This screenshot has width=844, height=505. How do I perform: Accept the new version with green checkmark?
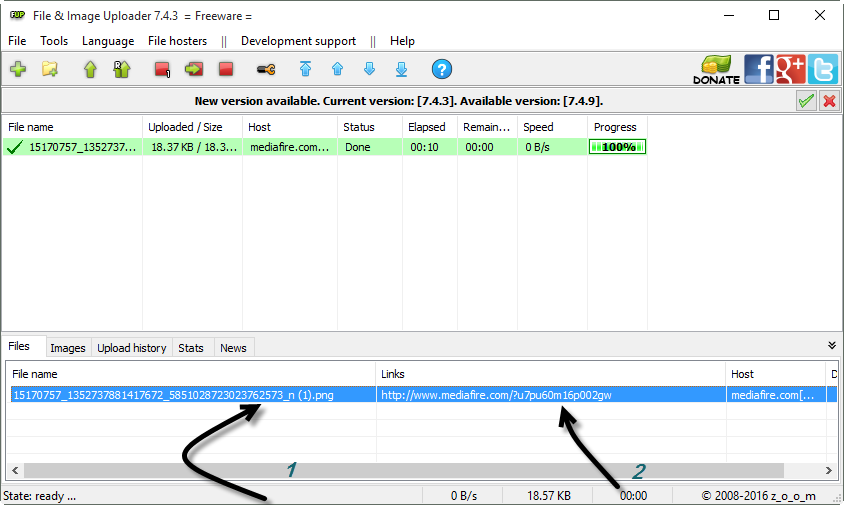pyautogui.click(x=806, y=101)
